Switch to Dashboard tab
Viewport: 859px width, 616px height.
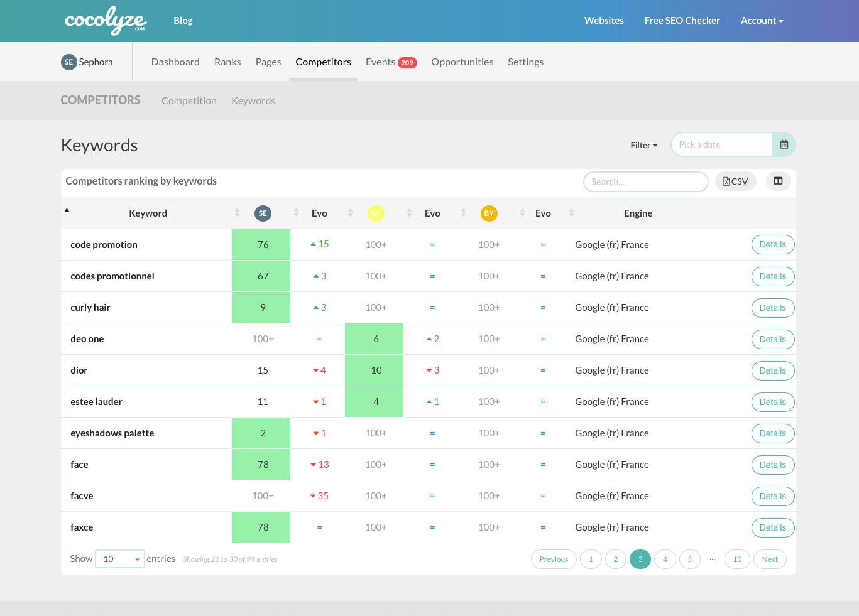tap(175, 62)
